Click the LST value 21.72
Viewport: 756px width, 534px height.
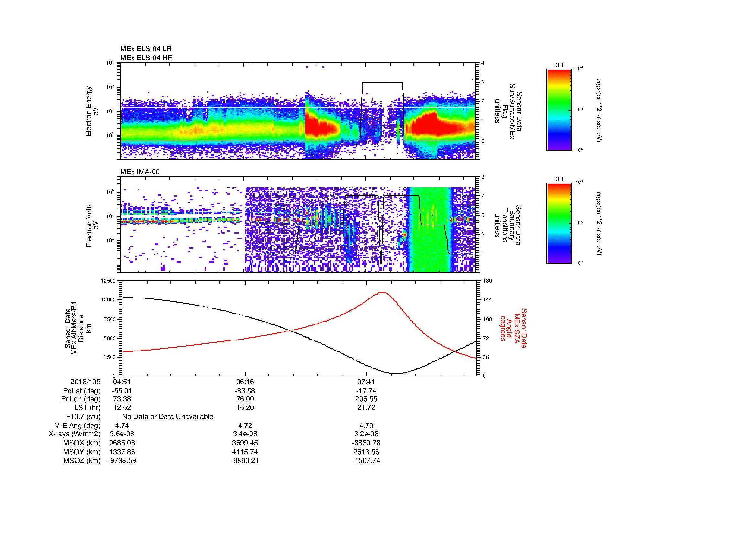click(x=366, y=408)
